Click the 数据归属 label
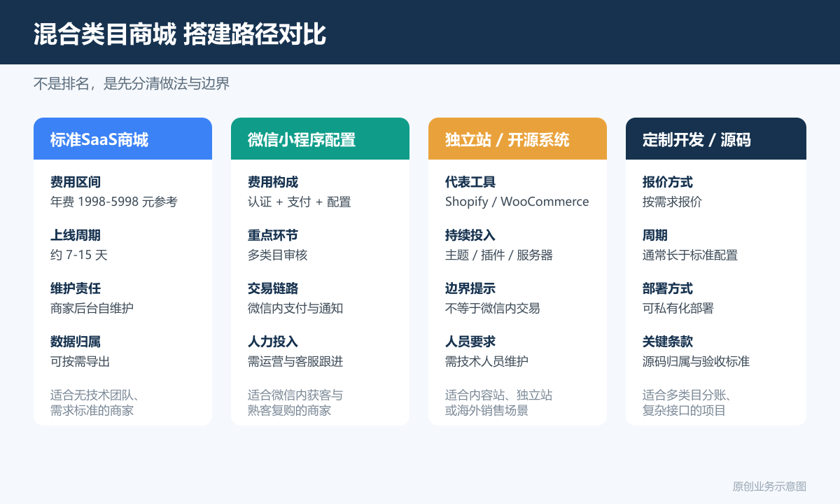The height and width of the screenshot is (504, 840). pyautogui.click(x=76, y=342)
